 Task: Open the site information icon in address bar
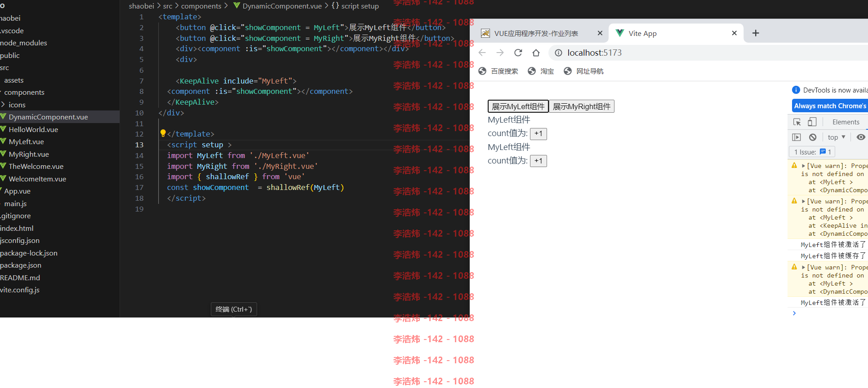pos(558,53)
